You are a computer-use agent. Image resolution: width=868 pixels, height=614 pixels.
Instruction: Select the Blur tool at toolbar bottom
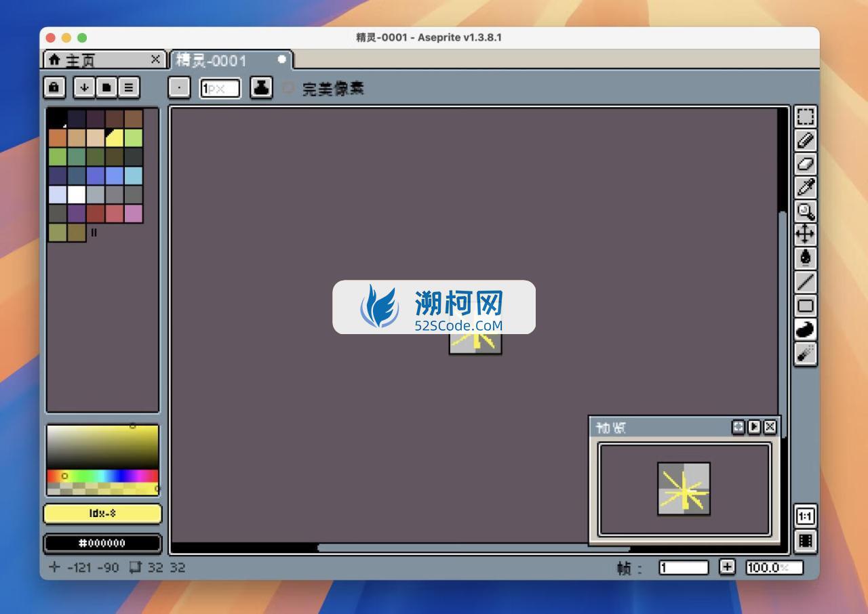(805, 354)
